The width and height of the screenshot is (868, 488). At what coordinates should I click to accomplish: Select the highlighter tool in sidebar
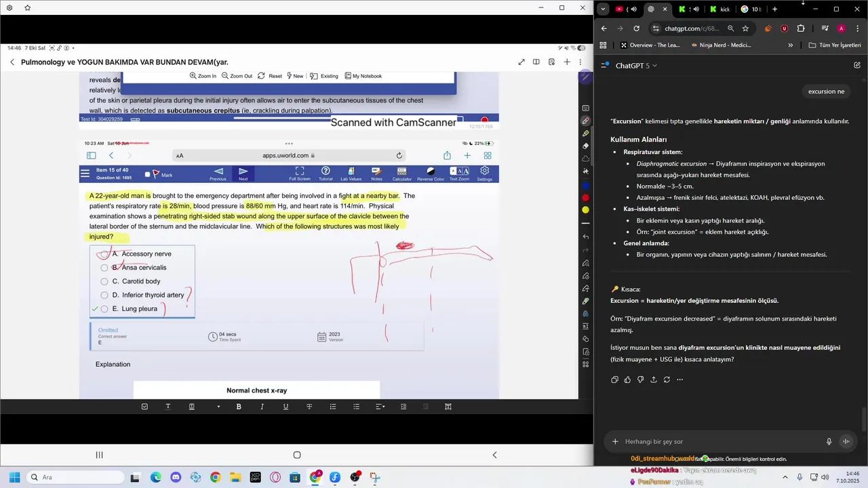(x=586, y=134)
